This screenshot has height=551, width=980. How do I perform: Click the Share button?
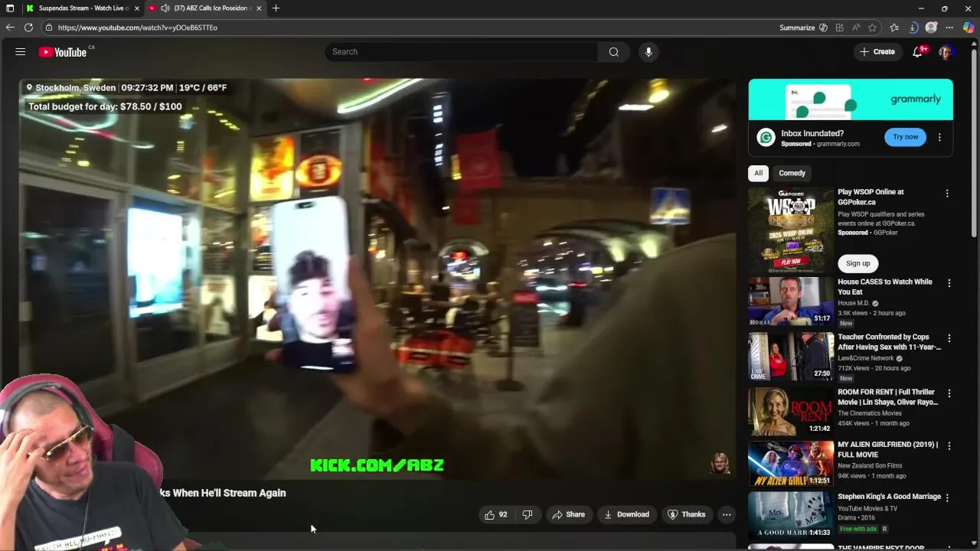pyautogui.click(x=568, y=514)
